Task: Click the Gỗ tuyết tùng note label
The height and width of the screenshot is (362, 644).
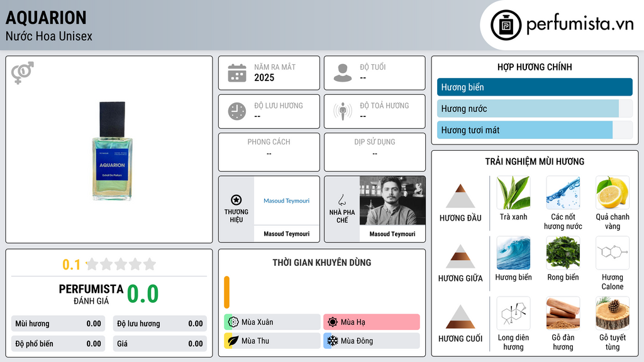Action: 613,342
